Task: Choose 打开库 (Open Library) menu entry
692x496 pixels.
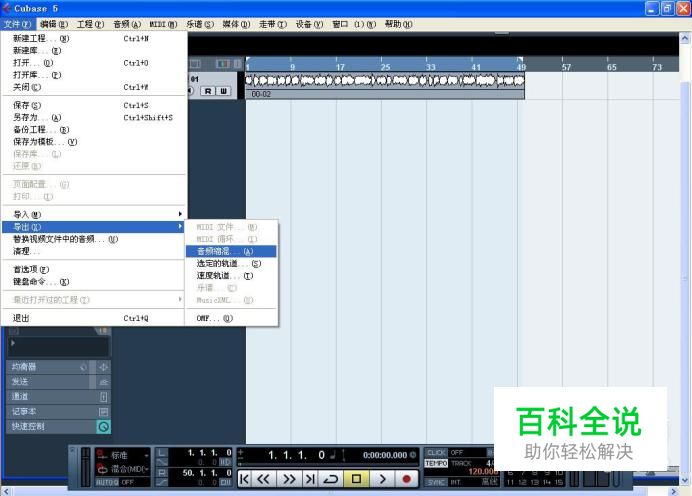Action: (x=94, y=75)
